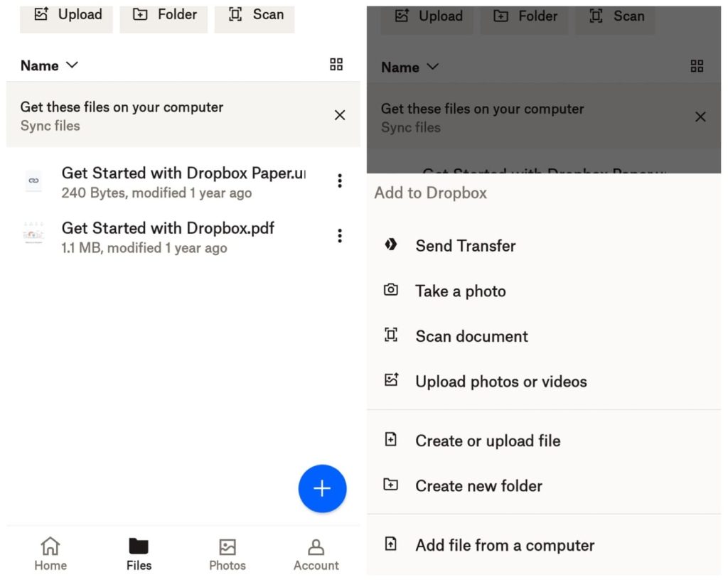Open Get Started with Dropbox.pdf file
The image size is (728, 582).
(x=168, y=237)
